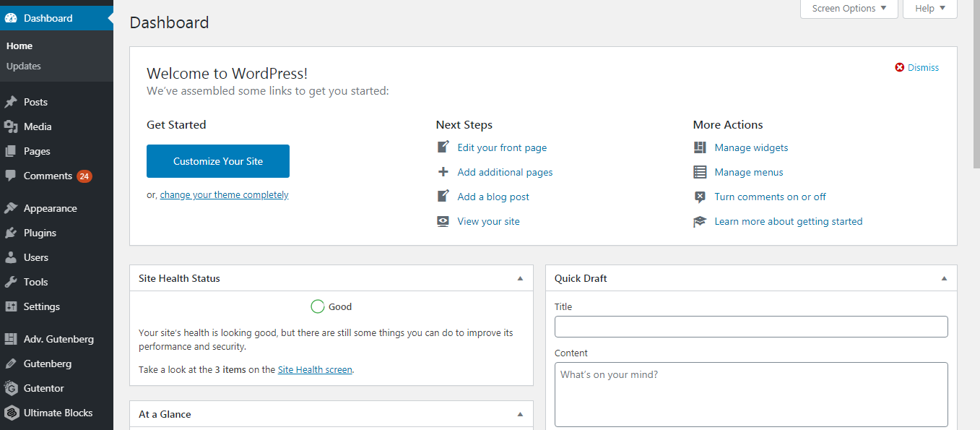Collapse the Quick Draft panel
This screenshot has width=980, height=430.
(x=944, y=278)
